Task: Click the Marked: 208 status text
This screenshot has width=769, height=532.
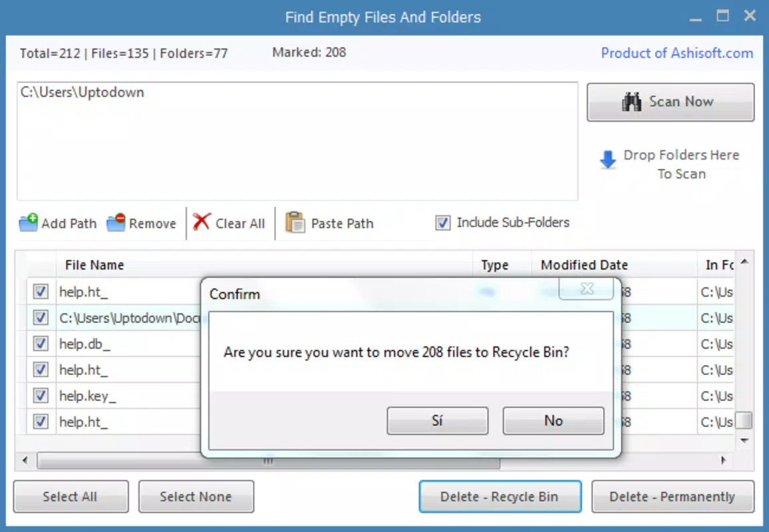Action: click(309, 52)
